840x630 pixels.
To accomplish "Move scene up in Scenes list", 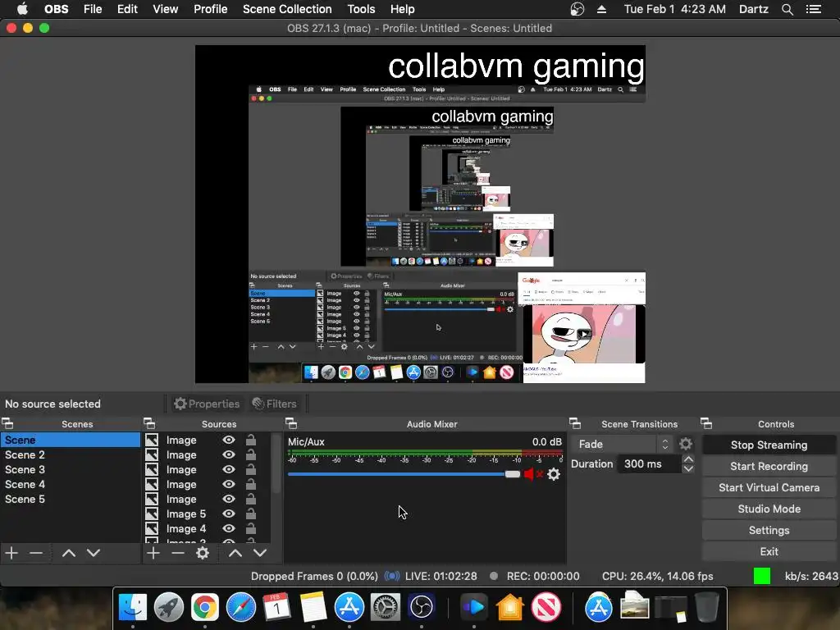I will pyautogui.click(x=69, y=553).
